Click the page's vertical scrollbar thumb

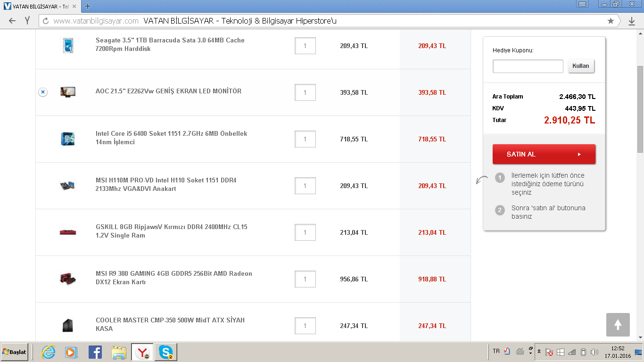(640, 109)
